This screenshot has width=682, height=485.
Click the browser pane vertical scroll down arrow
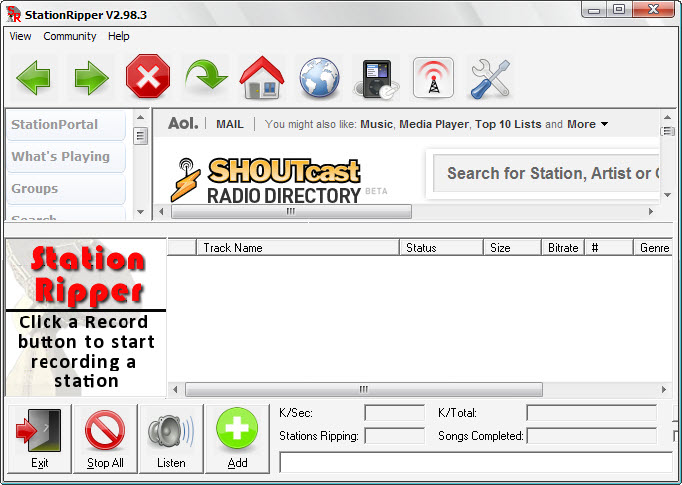667,195
